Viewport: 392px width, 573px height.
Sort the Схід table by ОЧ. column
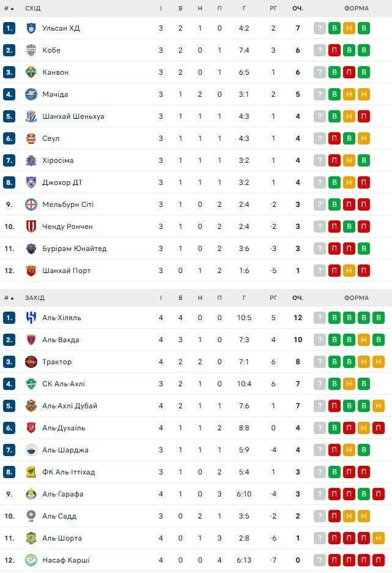(298, 9)
